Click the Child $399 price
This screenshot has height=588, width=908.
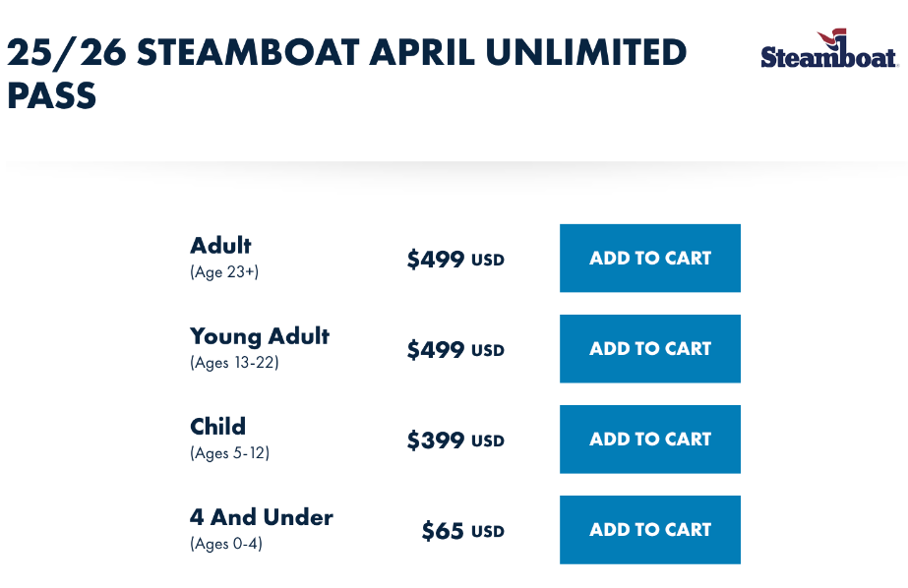(x=436, y=441)
